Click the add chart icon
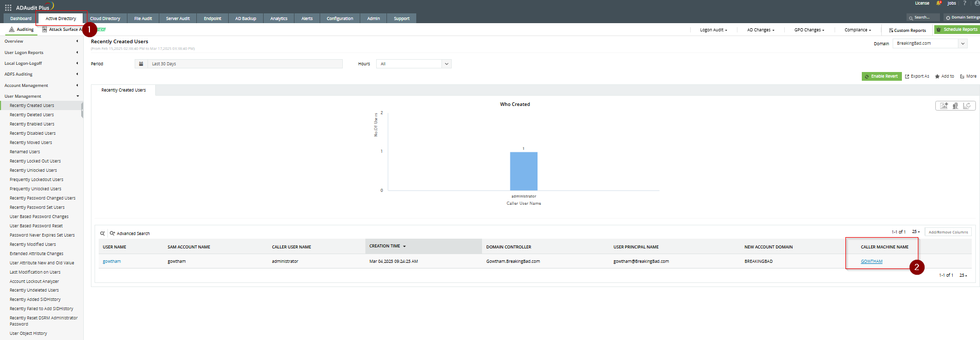Viewport: 980px width, 340px height. tap(944, 106)
